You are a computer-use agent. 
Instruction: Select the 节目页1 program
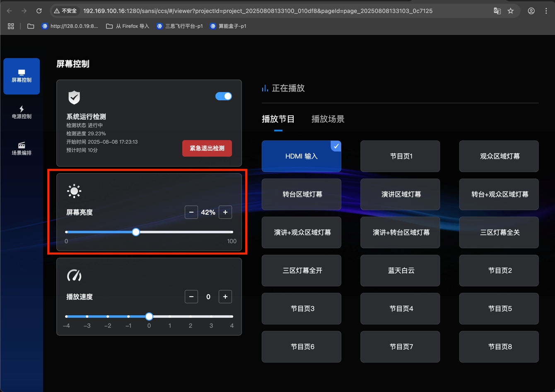click(400, 156)
